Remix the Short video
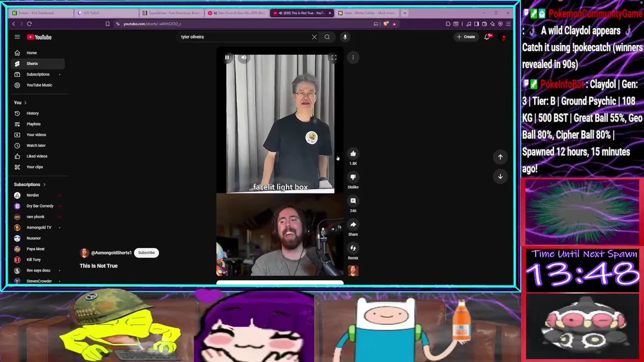Screen dimensions: 644x362 tap(353, 248)
